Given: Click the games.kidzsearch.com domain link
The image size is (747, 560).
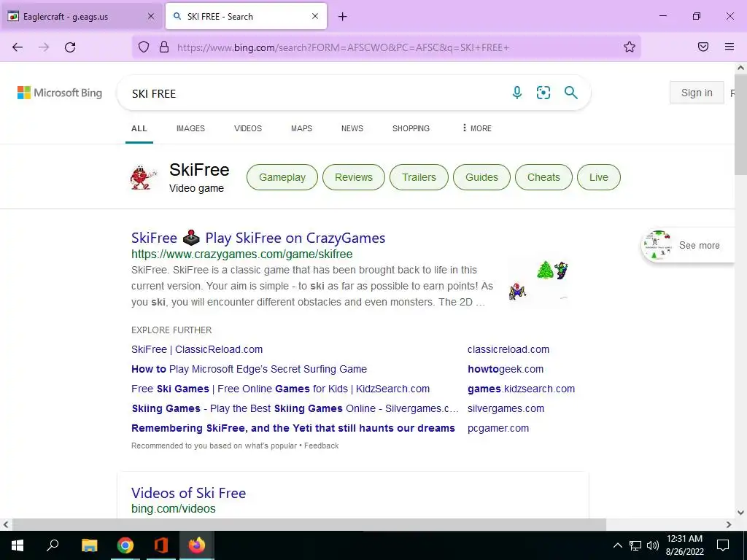Looking at the screenshot, I should 521,389.
